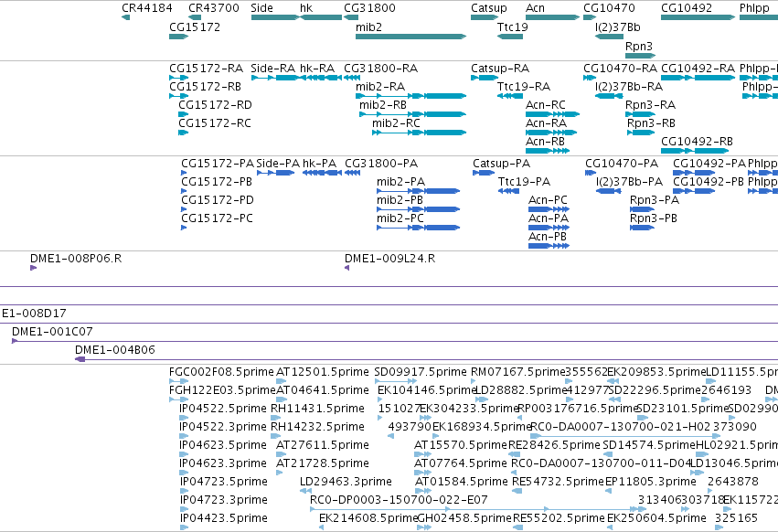This screenshot has width=778, height=532.
Task: Open the mib2-PA protein label
Action: point(400,182)
